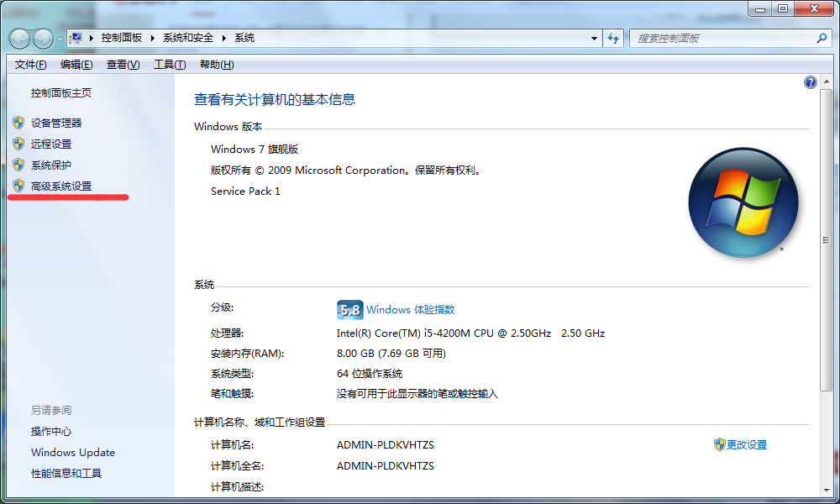
Task: Click the 没有可用于此显示器的笔或触控输入 text
Action: coord(417,394)
